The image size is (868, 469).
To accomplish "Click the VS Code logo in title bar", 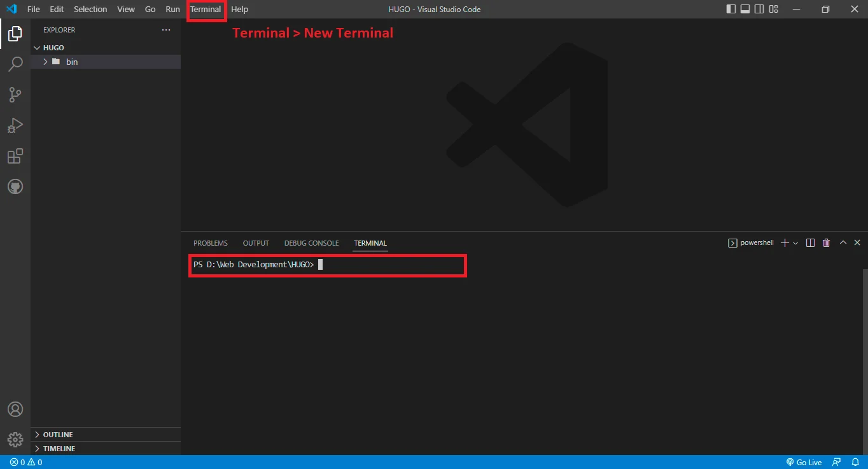I will click(11, 9).
